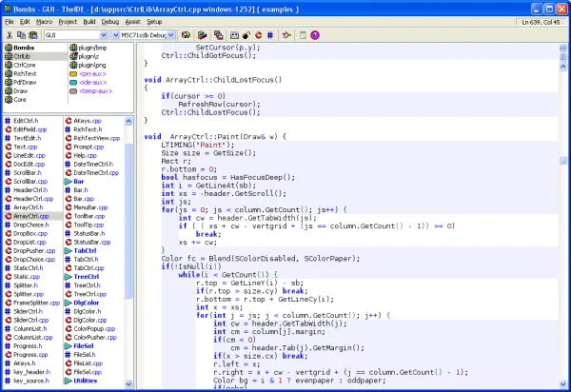This screenshot has height=392, width=571.
Task: Open the Assist menu
Action: click(x=132, y=22)
